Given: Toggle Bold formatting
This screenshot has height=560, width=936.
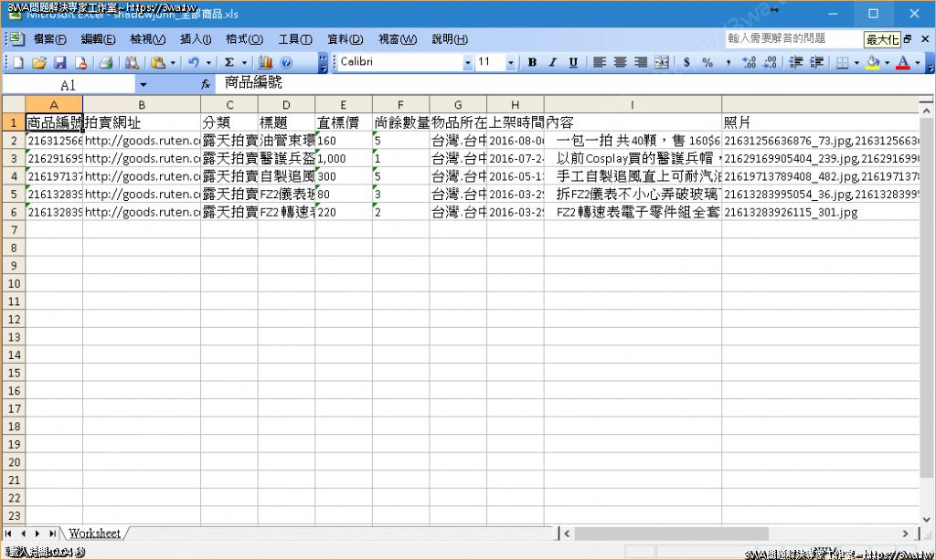Looking at the screenshot, I should pos(530,63).
